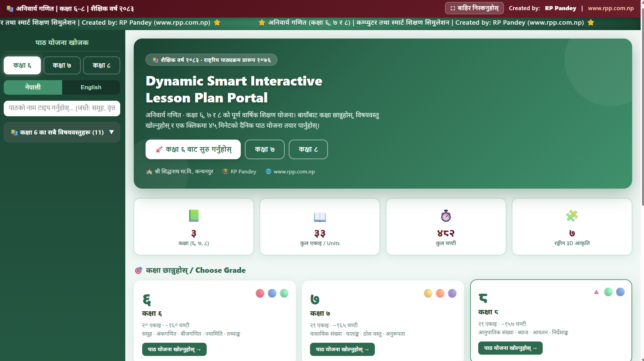Image resolution: width=644 pixels, height=361 pixels.
Task: Open lesson plan for कक्षा ७ card
Action: (342, 349)
